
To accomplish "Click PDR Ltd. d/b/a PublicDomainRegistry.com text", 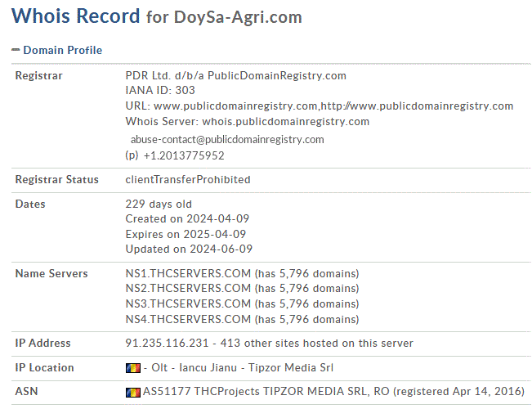I will (x=236, y=75).
